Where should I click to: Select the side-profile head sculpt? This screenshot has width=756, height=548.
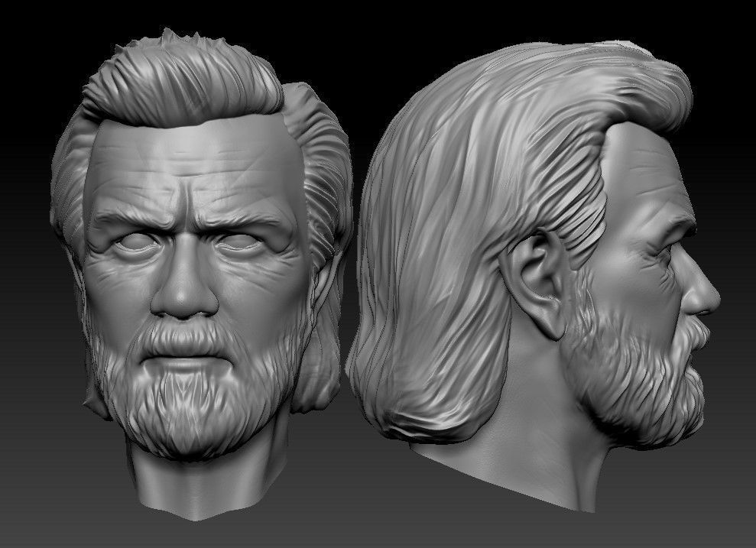pos(534,276)
